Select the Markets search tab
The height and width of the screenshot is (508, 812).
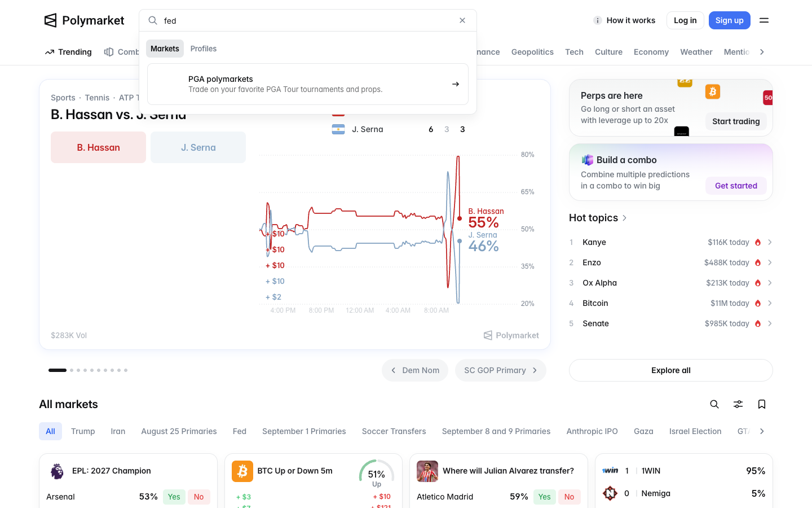point(165,49)
